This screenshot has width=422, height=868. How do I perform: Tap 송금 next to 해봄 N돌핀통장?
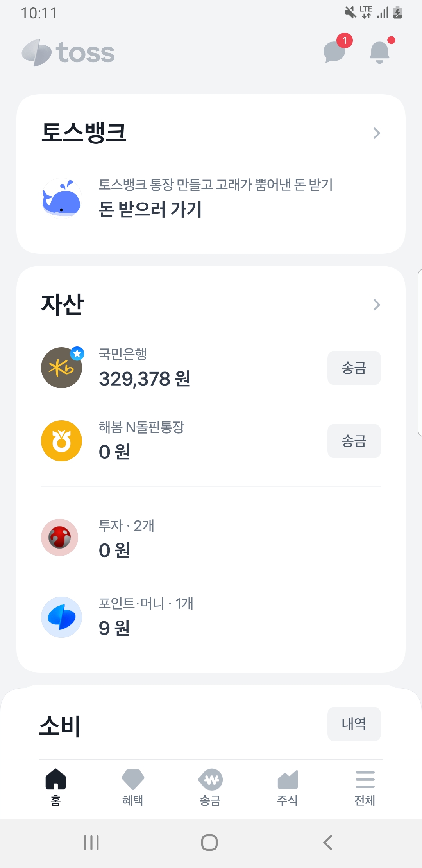coord(354,441)
